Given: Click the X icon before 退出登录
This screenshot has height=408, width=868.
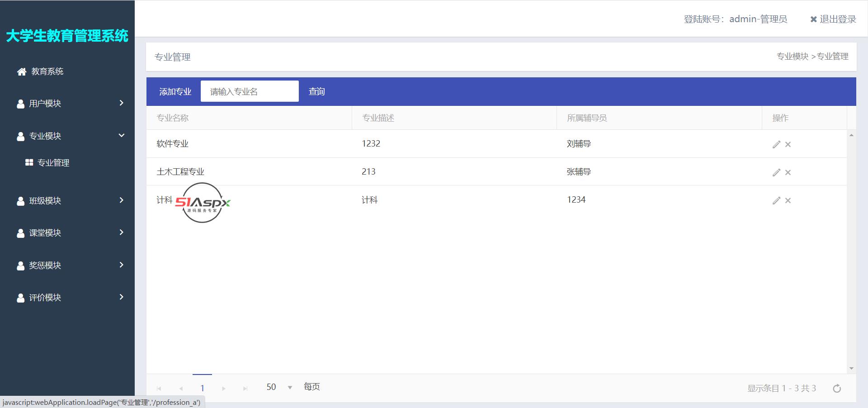Looking at the screenshot, I should pyautogui.click(x=813, y=19).
